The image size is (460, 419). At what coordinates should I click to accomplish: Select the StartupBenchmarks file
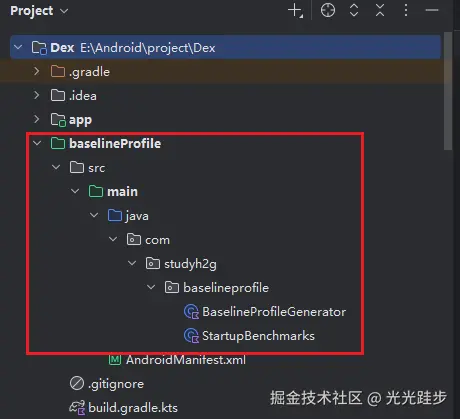click(x=258, y=336)
